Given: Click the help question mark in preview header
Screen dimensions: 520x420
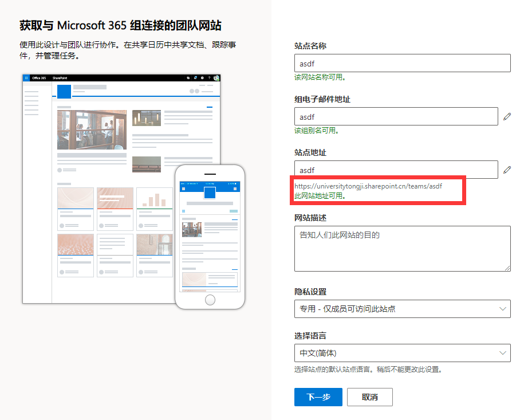Looking at the screenshot, I should click(209, 78).
